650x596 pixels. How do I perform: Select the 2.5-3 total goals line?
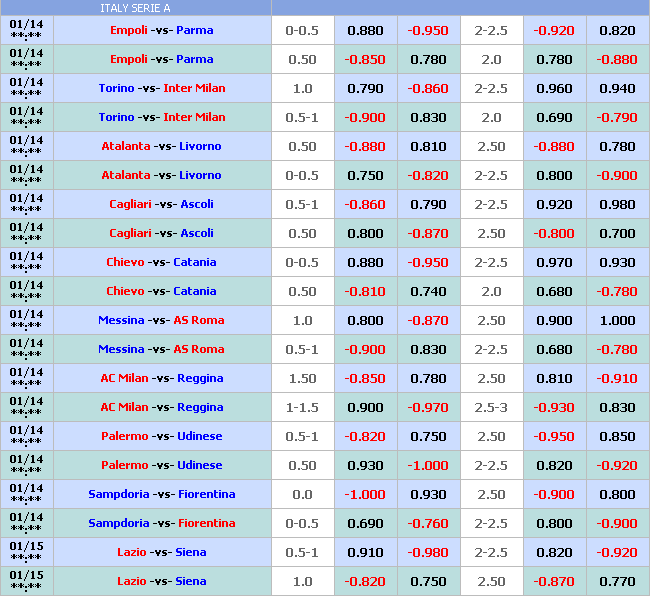[490, 407]
